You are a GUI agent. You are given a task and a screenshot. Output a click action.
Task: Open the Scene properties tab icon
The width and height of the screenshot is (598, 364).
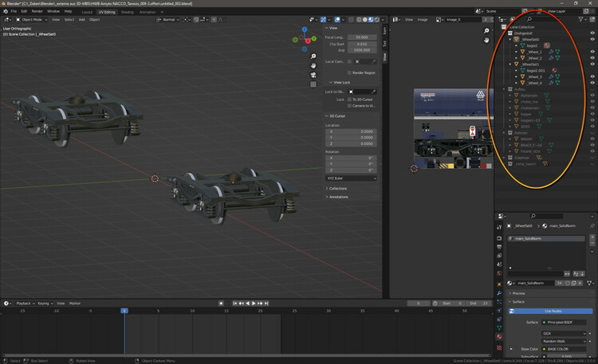[499, 264]
